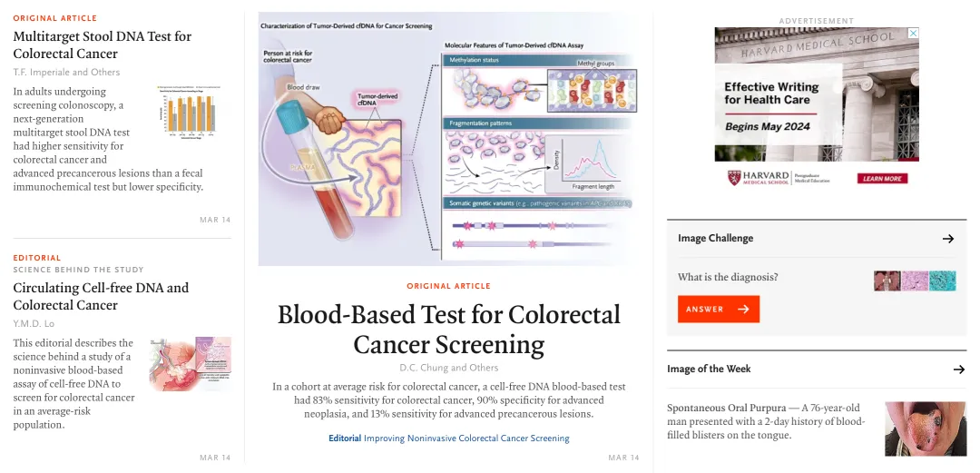Close the Harvard Medical School advertisement
The image size is (980, 473).
913,33
